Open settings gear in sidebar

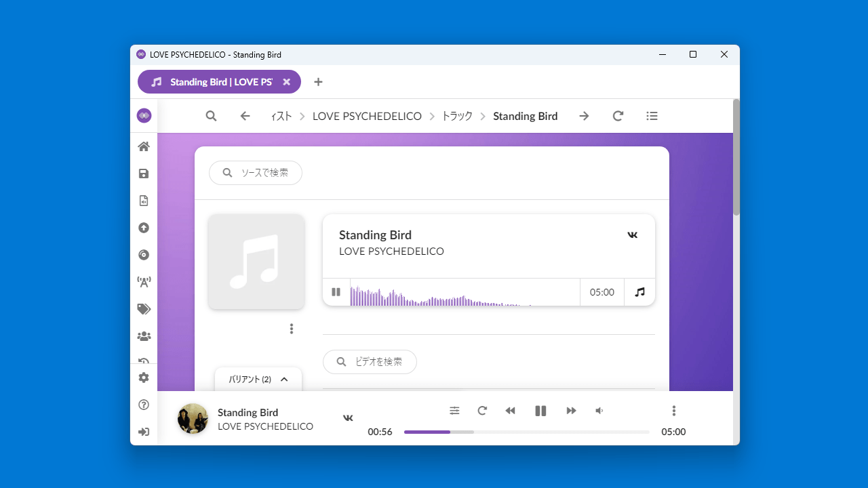144,378
